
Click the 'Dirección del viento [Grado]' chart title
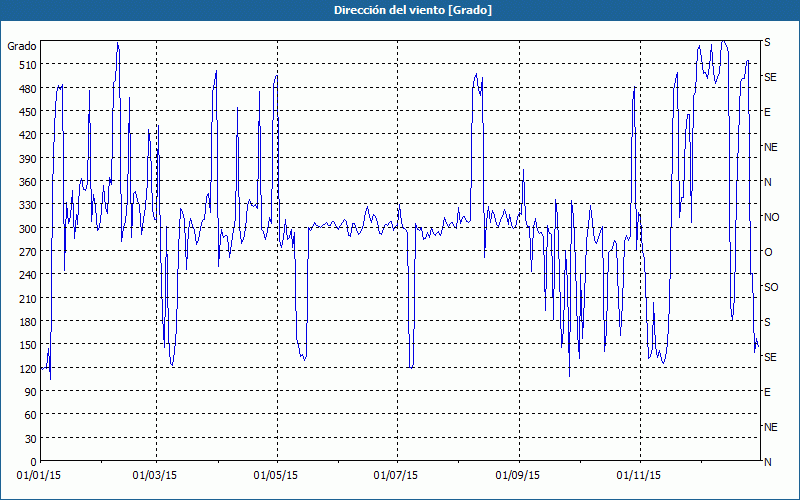click(x=413, y=10)
